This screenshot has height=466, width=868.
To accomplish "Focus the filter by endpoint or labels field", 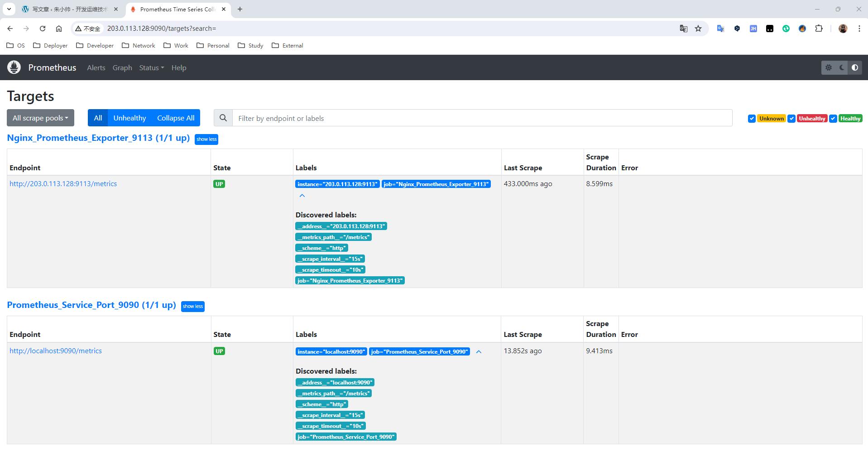I will (482, 118).
